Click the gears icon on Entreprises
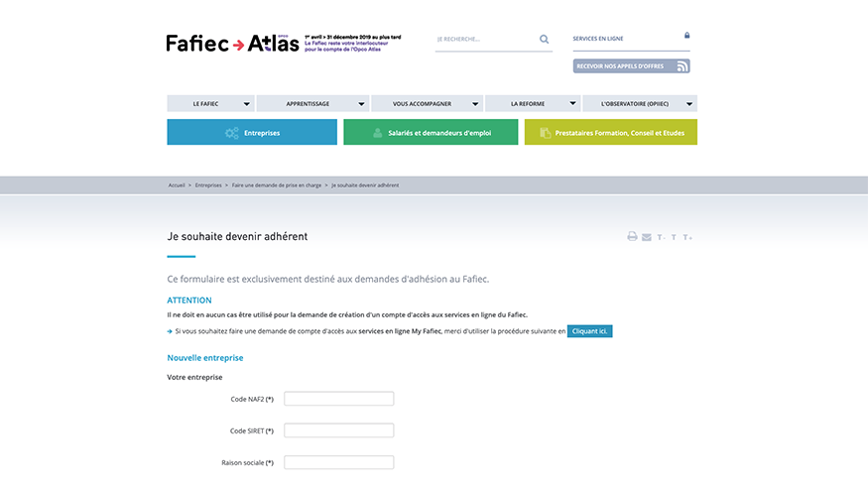This screenshot has width=868, height=486. point(232,133)
